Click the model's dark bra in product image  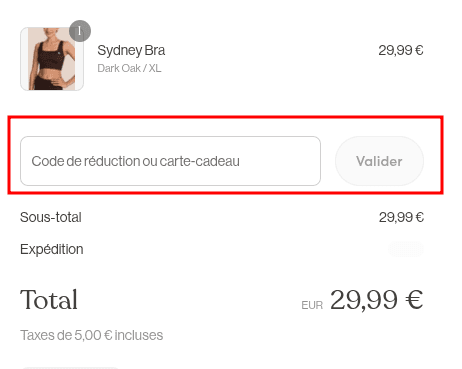(x=51, y=56)
